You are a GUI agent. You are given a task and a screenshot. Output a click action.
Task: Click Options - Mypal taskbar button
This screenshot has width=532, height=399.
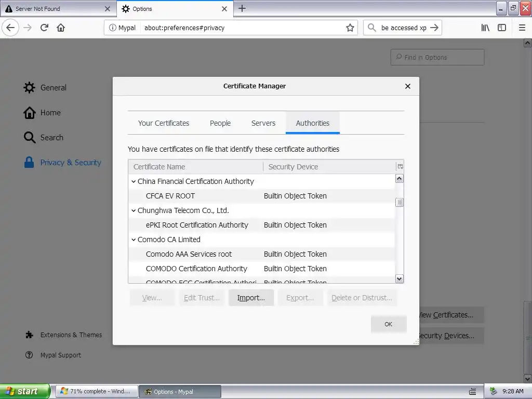[180, 392]
